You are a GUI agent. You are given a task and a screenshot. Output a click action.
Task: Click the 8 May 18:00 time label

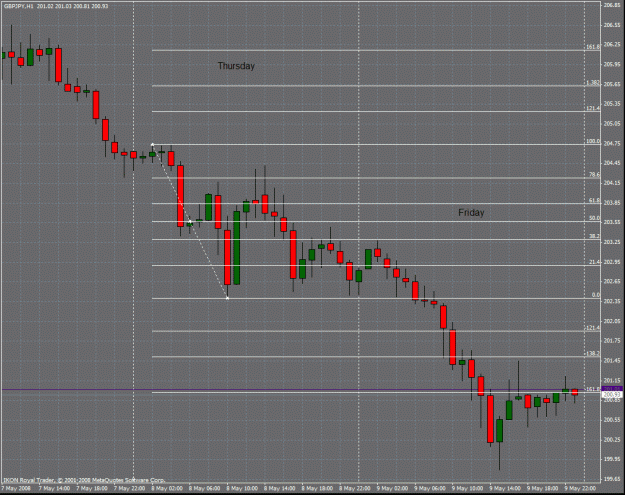click(317, 489)
